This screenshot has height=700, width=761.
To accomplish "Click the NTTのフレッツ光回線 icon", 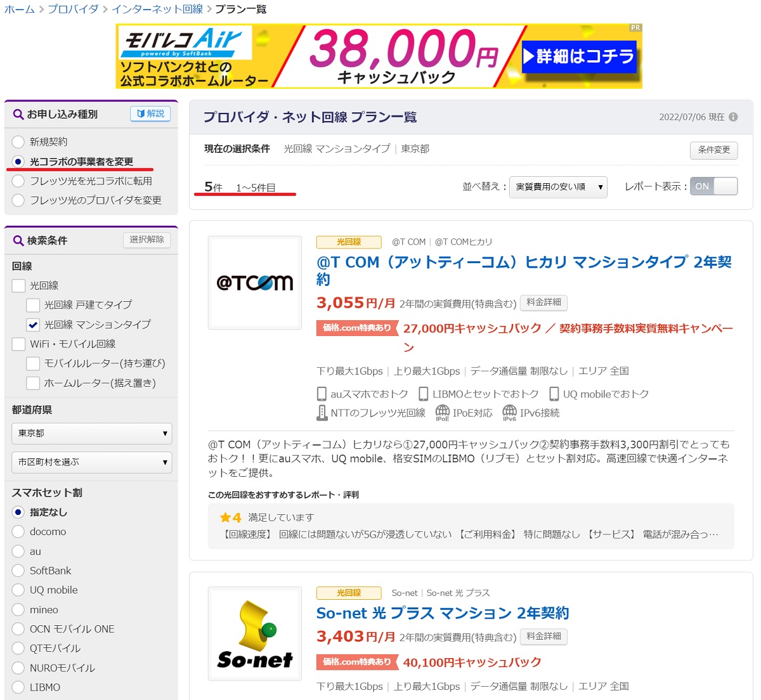I will pos(322,413).
